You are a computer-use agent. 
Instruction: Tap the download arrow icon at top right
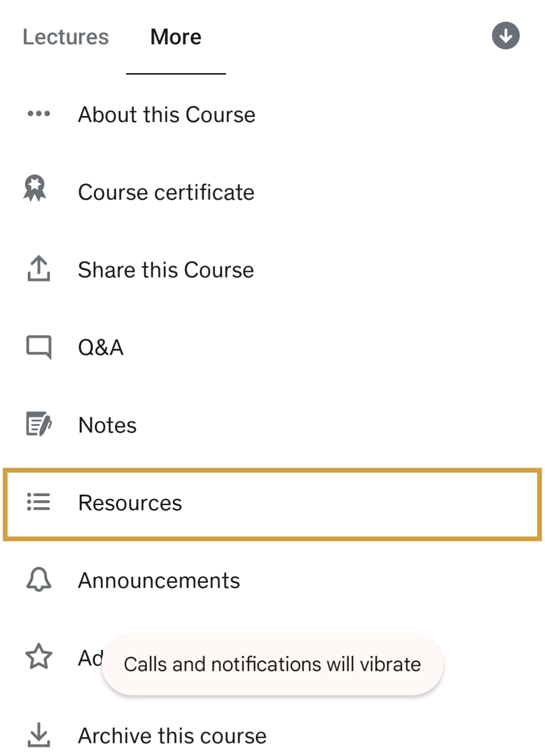[506, 36]
